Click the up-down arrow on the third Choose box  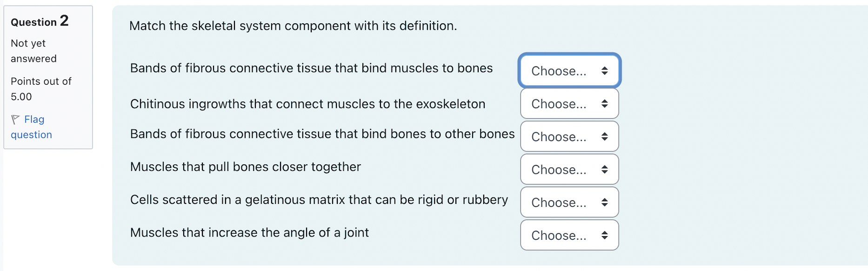[x=605, y=136]
